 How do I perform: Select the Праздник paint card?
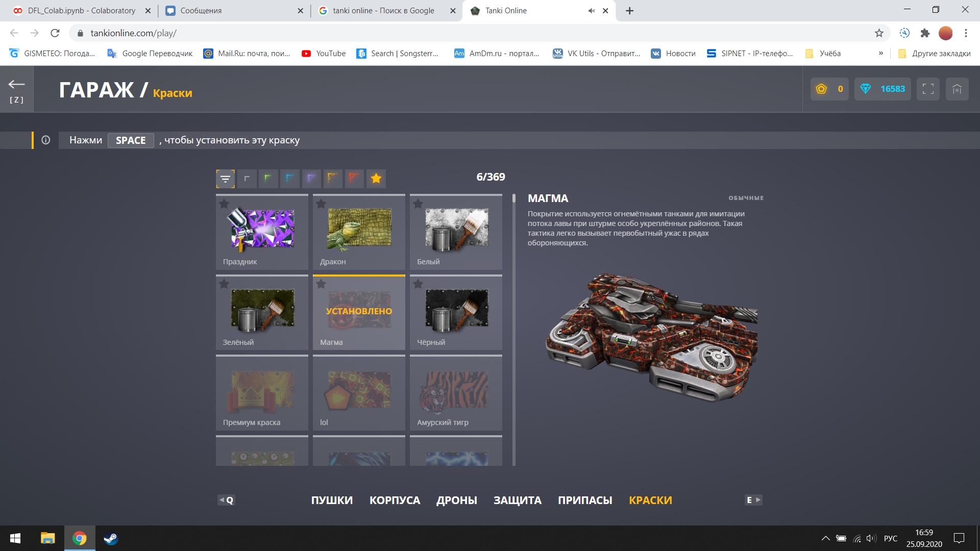pos(262,232)
